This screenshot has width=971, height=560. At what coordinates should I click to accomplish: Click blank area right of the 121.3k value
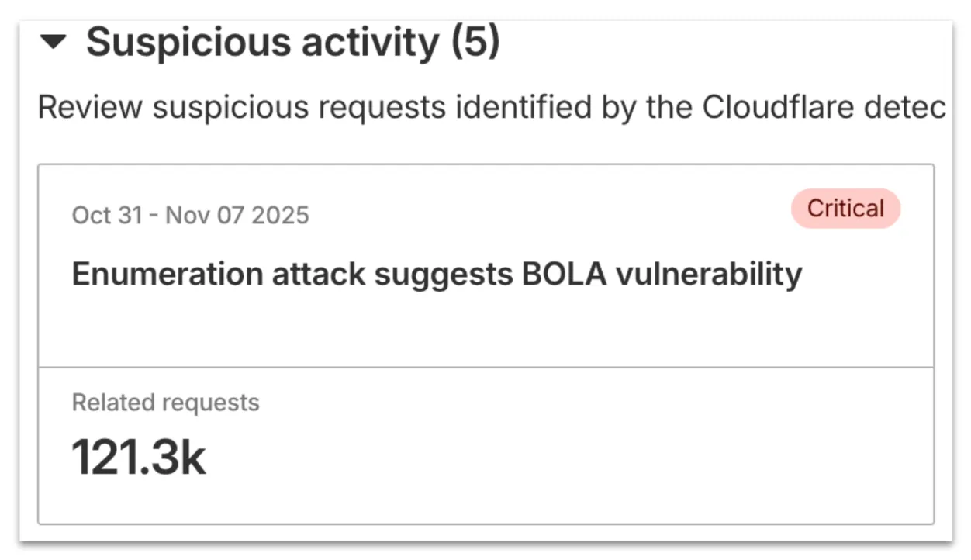(x=543, y=458)
